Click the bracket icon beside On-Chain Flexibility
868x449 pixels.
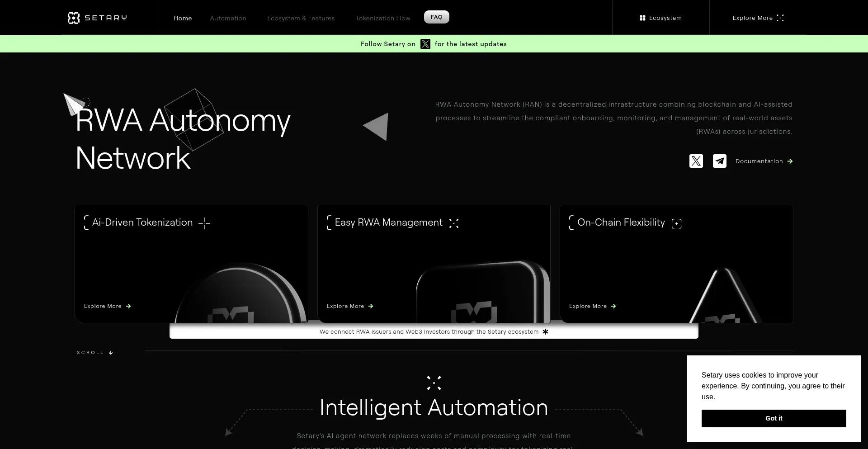[x=676, y=223]
